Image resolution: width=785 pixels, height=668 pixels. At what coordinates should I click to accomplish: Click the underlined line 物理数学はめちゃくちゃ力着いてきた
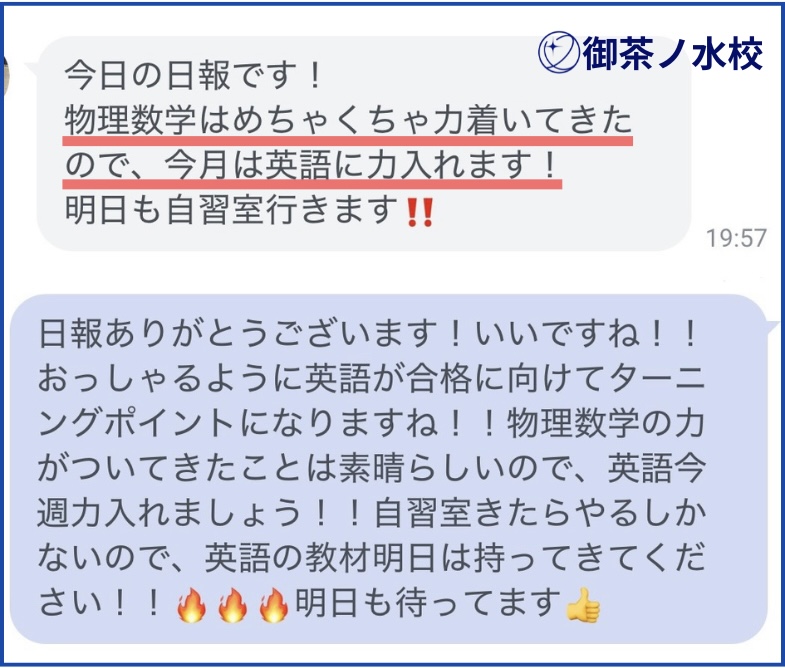coord(348,121)
